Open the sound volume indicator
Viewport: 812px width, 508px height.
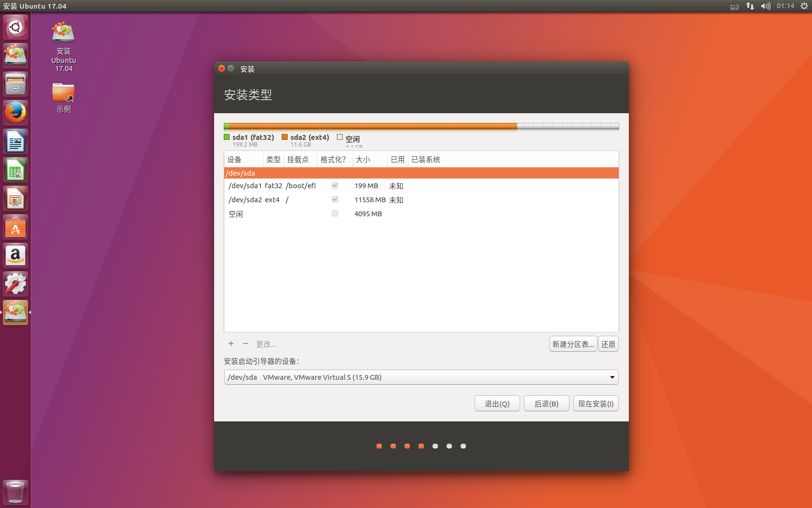point(766,6)
